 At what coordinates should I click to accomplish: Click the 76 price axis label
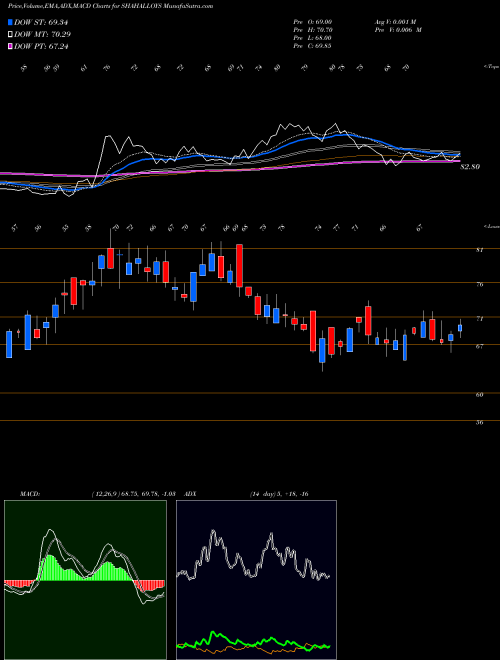pos(479,284)
